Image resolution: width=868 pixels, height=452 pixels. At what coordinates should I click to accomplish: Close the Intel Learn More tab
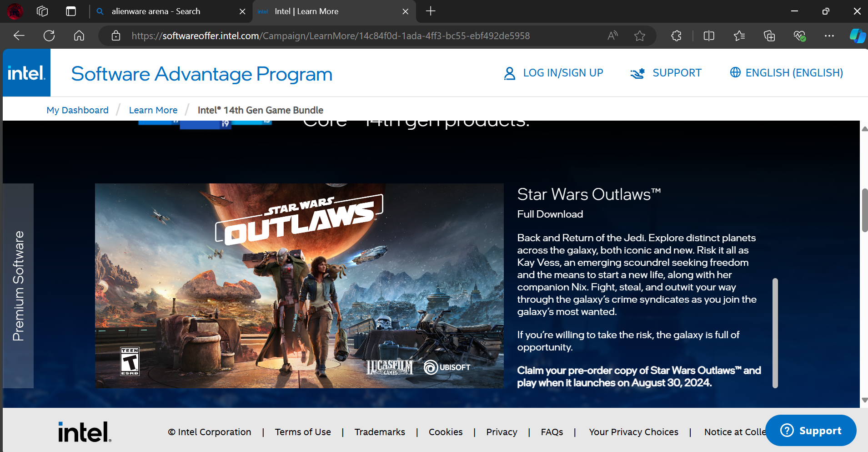pyautogui.click(x=406, y=11)
